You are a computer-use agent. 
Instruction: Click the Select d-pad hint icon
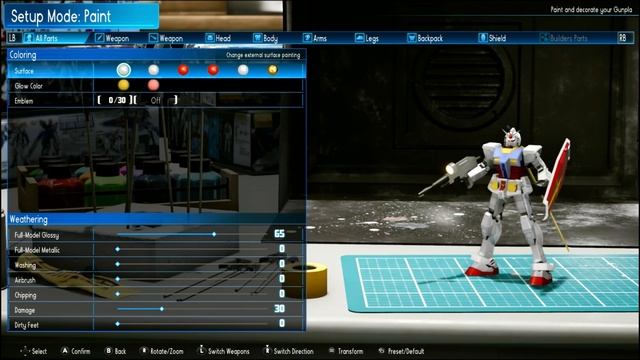click(x=24, y=351)
